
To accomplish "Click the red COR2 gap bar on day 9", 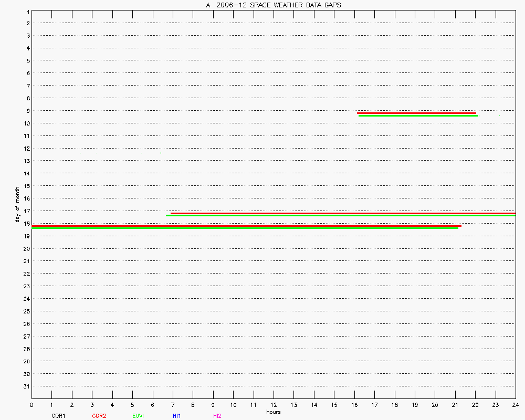I will (416, 113).
